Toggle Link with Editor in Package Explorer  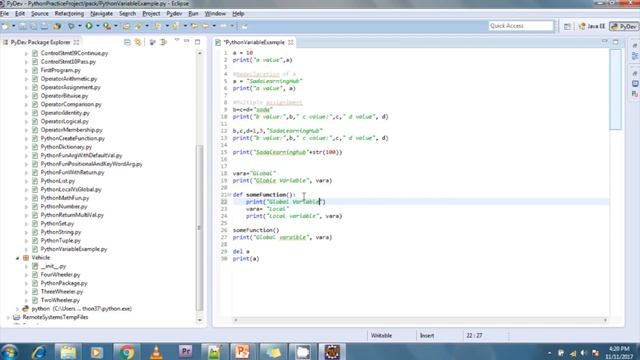coord(138,42)
